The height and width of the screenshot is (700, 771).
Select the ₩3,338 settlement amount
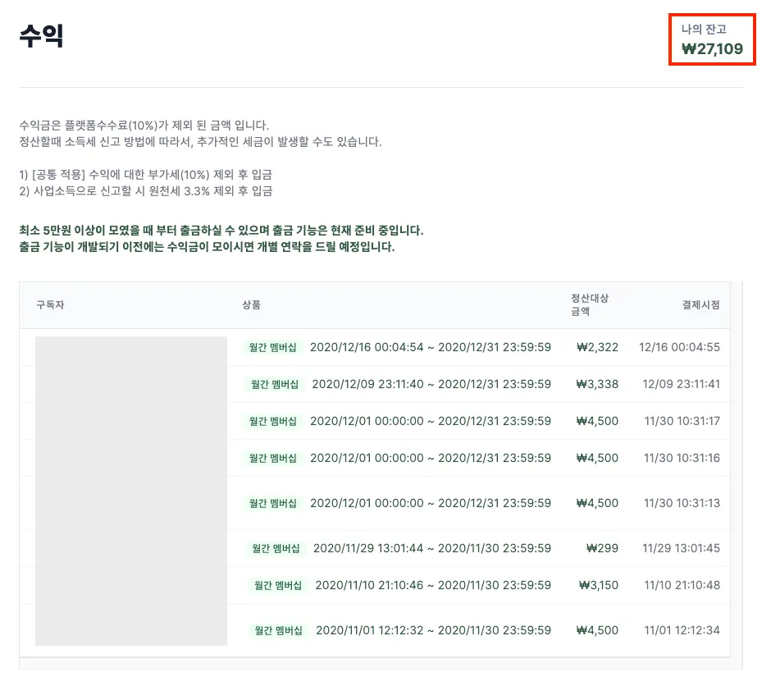[597, 384]
